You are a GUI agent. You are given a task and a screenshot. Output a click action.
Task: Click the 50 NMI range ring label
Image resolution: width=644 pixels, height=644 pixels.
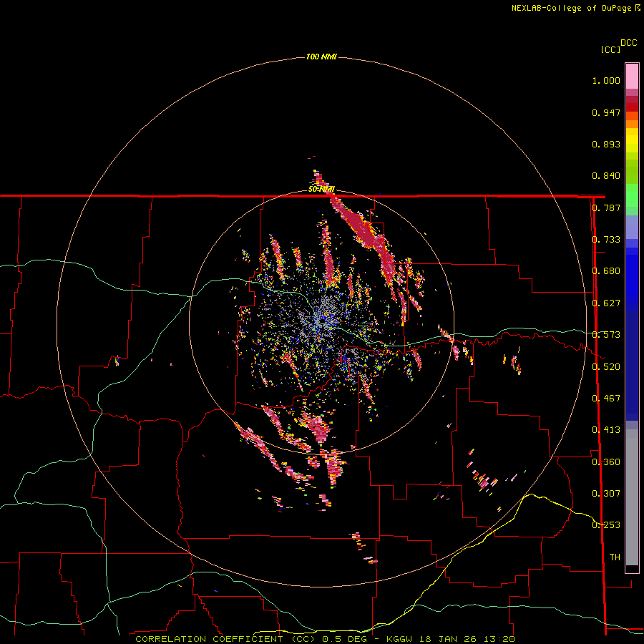tap(321, 190)
